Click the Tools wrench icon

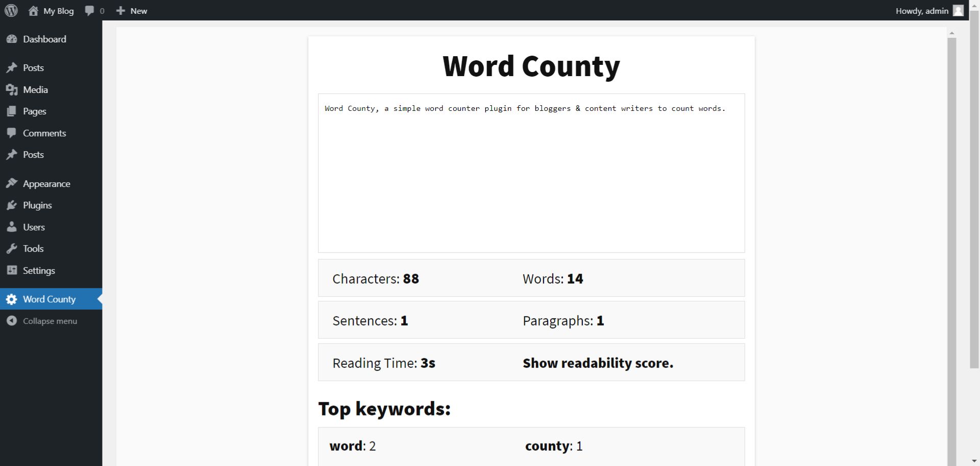pyautogui.click(x=12, y=249)
